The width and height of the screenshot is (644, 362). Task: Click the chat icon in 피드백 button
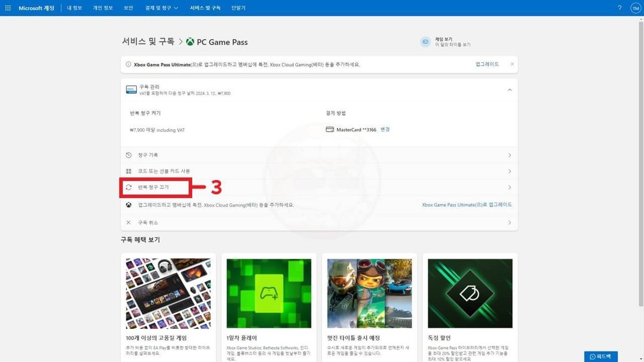click(x=592, y=357)
